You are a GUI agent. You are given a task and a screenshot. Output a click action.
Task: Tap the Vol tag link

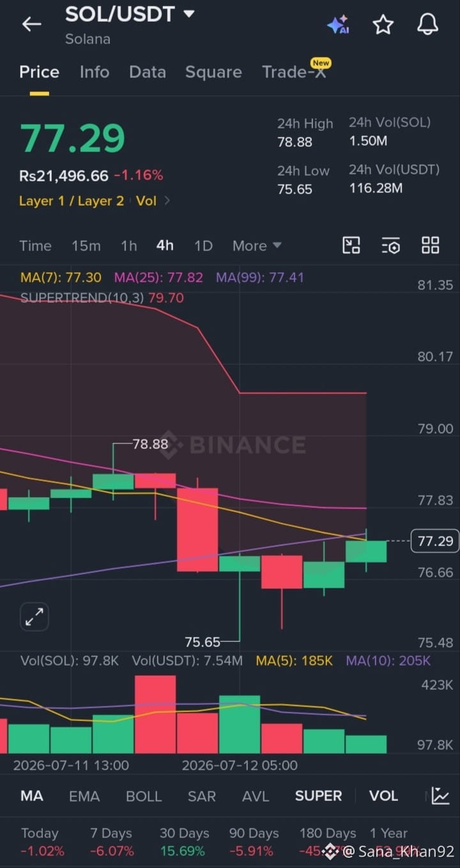[146, 201]
